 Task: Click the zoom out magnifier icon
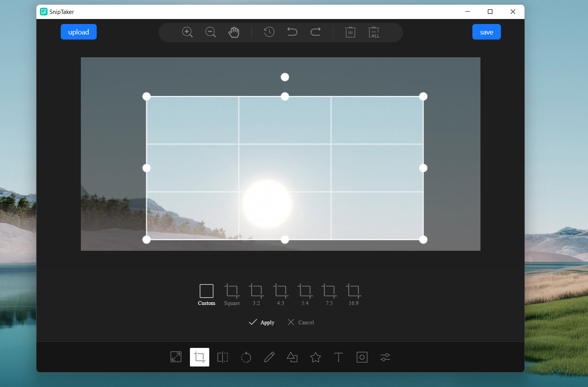click(210, 32)
